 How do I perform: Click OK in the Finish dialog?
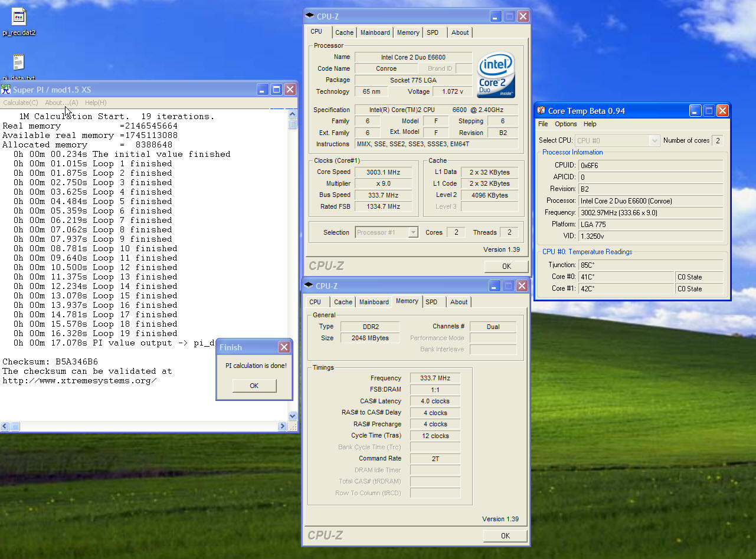tap(254, 386)
